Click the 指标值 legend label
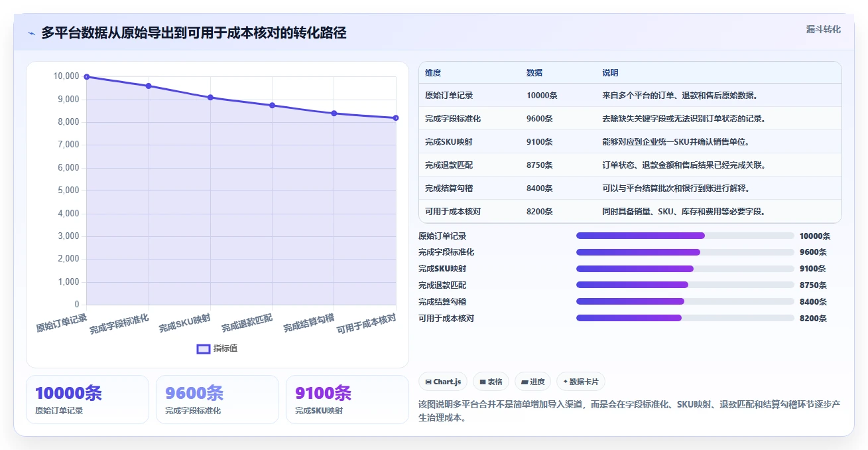 tap(225, 348)
